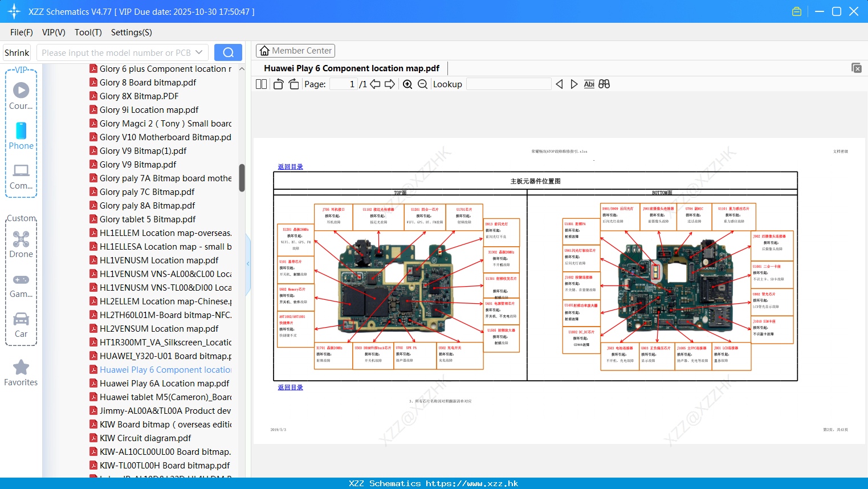Find previous lookup result triangle
868x489 pixels.
559,84
